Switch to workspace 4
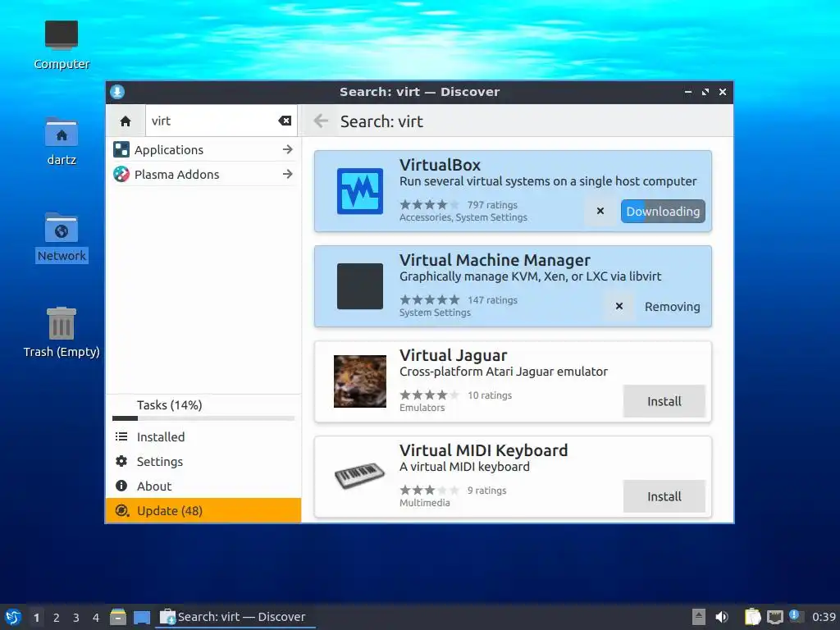This screenshot has width=840, height=630. (96, 618)
